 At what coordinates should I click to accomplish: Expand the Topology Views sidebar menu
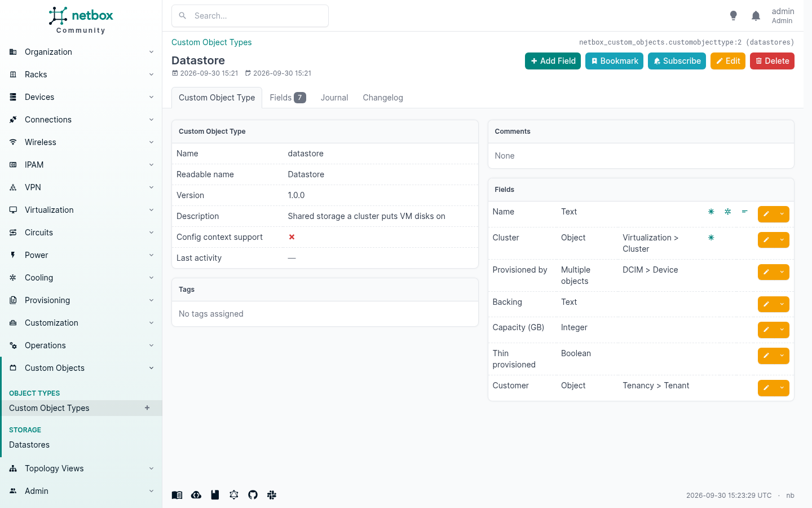click(81, 468)
